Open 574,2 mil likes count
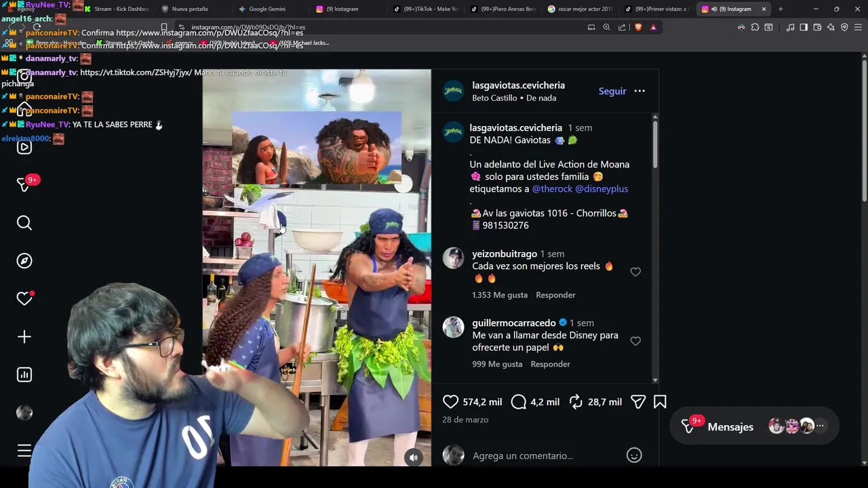The width and height of the screenshot is (868, 488). coord(482,402)
